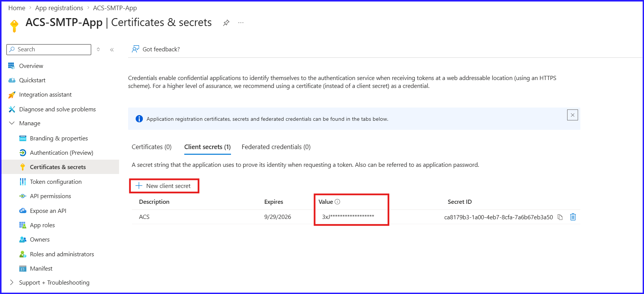Click the Manifest icon

click(x=23, y=269)
